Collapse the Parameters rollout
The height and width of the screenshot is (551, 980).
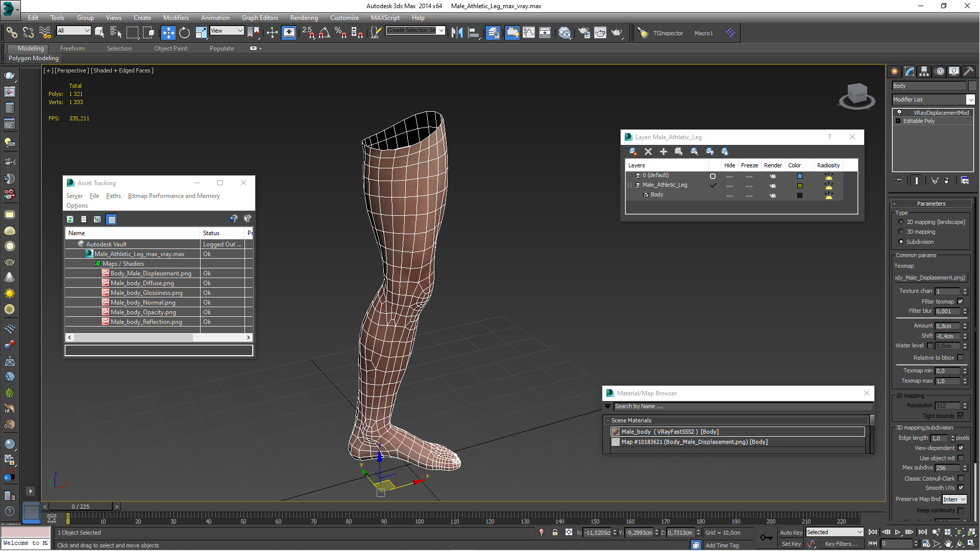(x=894, y=204)
